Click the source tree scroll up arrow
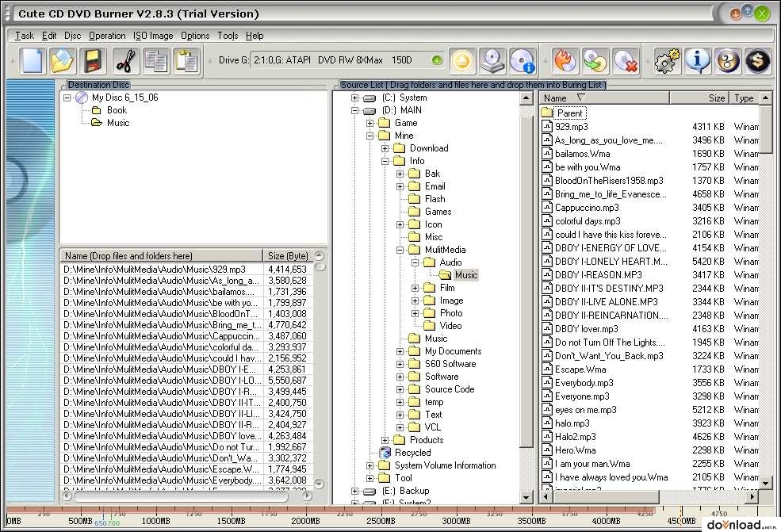781x532 pixels. pyautogui.click(x=526, y=98)
